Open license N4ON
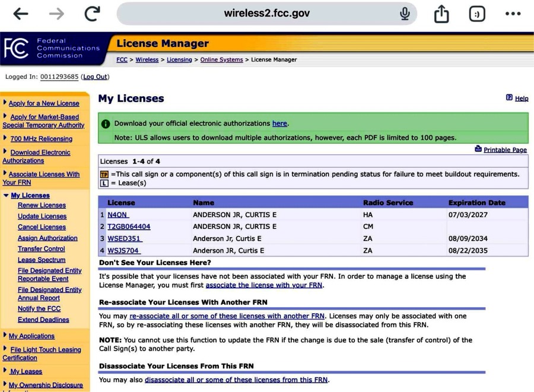The height and width of the screenshot is (392, 534). pyautogui.click(x=118, y=215)
